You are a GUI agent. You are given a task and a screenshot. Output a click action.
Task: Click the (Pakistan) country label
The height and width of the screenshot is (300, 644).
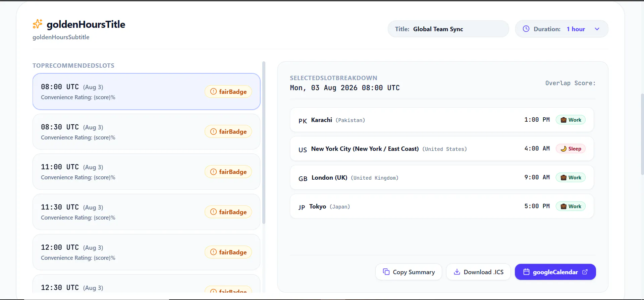point(350,120)
